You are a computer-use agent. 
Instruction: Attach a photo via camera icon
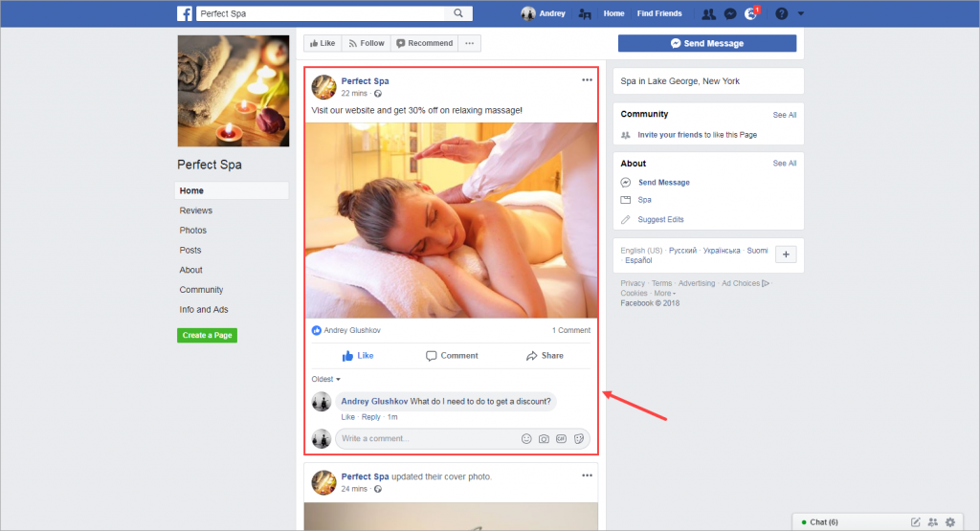pos(544,438)
